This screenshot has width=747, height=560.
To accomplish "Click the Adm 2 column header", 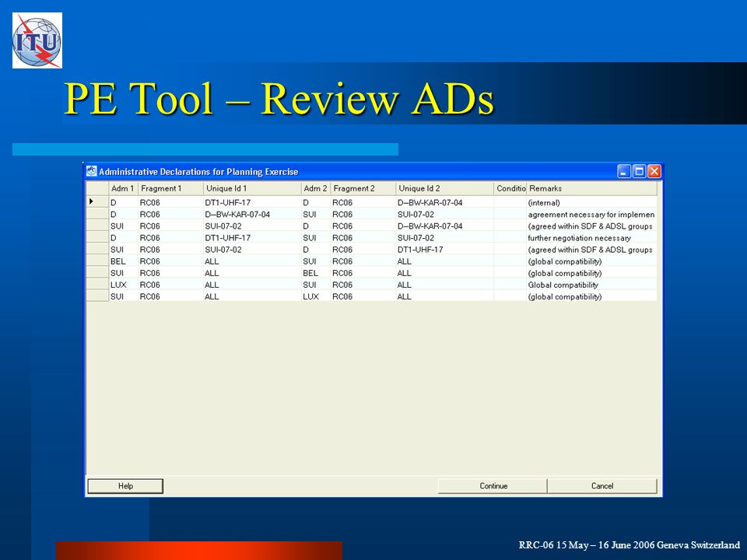I will (x=316, y=188).
